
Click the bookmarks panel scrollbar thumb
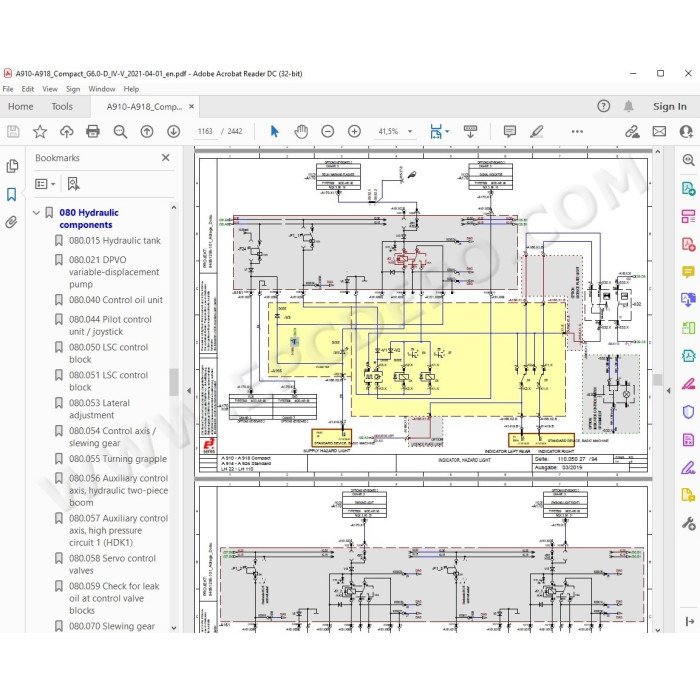click(174, 382)
